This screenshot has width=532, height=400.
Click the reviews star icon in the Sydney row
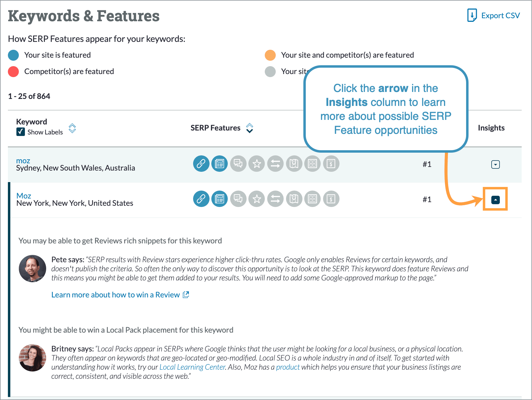coord(257,164)
